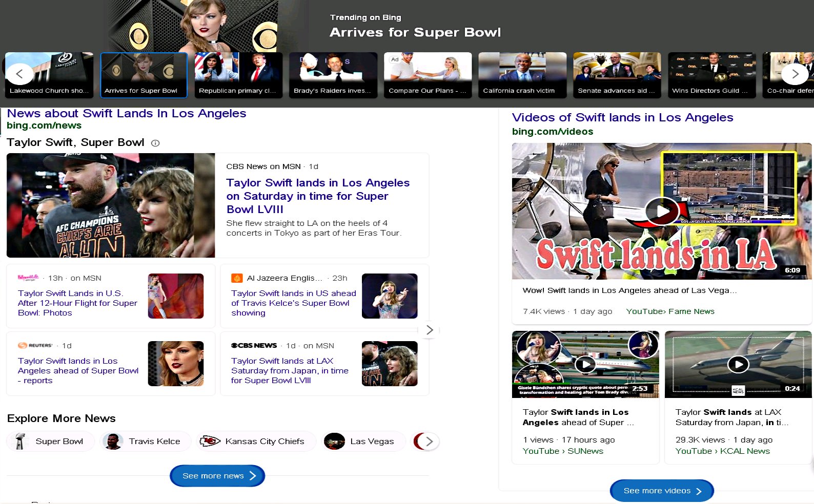The image size is (814, 504).
Task: Show more topic chips with arrow
Action: click(430, 441)
